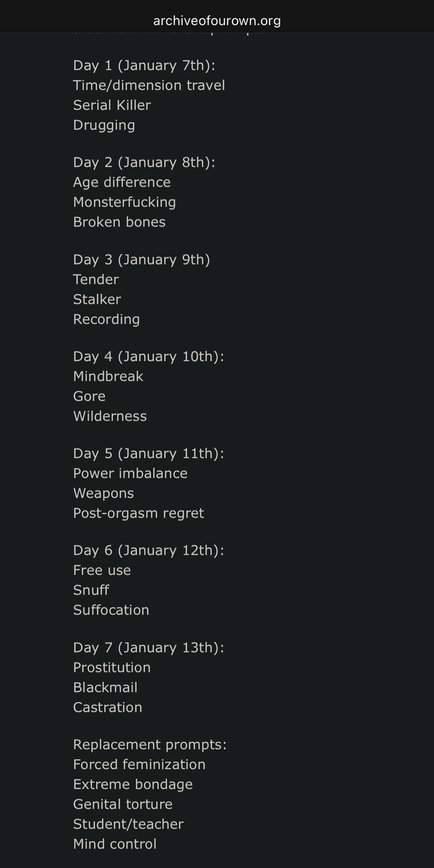Image resolution: width=434 pixels, height=868 pixels.
Task: Click the Serial Killer prompt line
Action: (112, 105)
